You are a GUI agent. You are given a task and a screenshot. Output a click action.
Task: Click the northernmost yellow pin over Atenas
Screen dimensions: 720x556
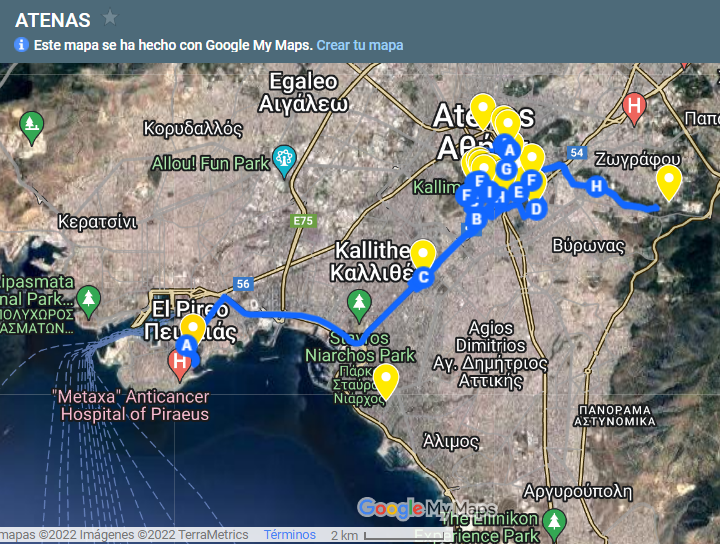tap(483, 111)
